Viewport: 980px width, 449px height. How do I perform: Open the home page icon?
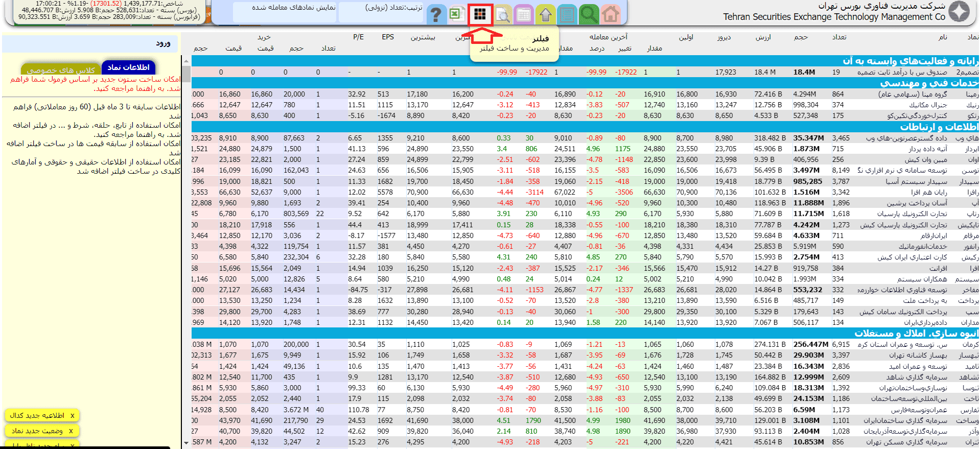coord(610,14)
